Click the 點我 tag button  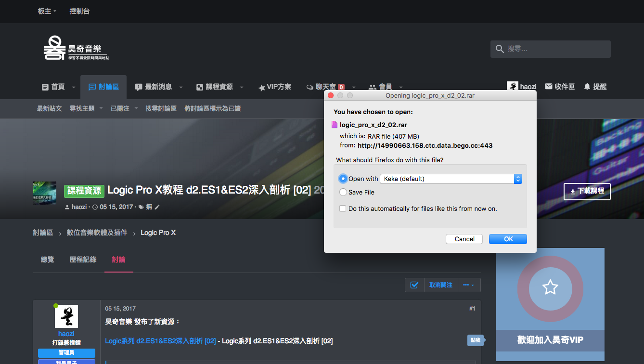[476, 340]
